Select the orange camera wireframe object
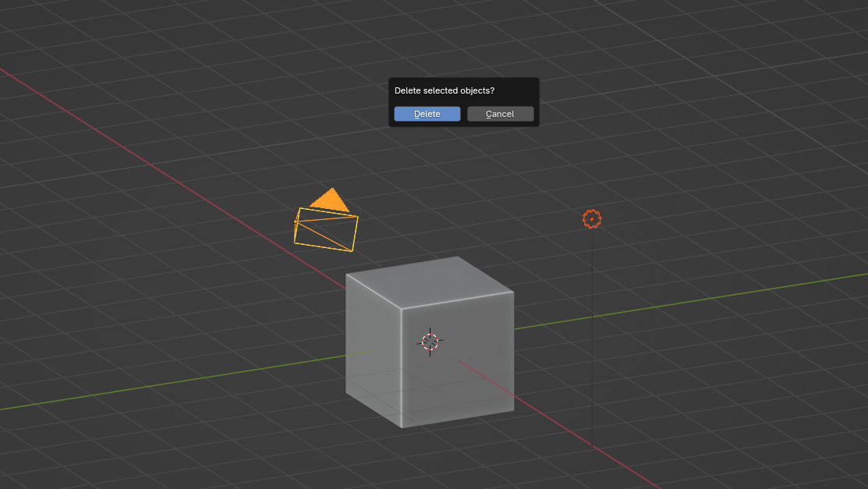 click(326, 229)
